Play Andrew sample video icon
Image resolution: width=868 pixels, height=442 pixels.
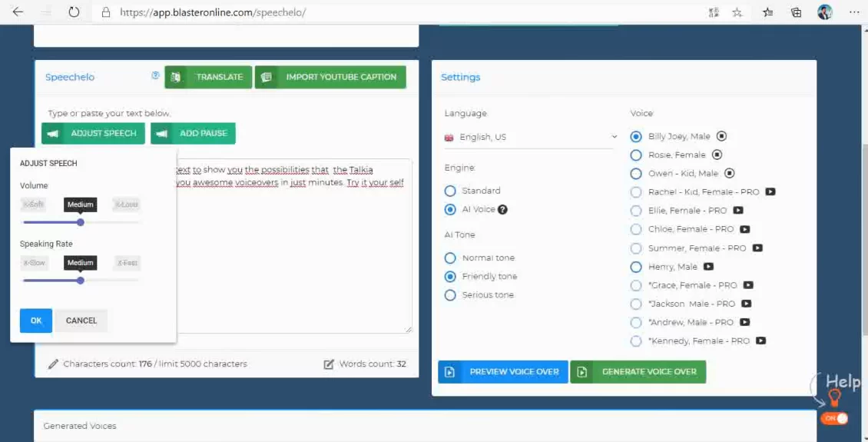[x=744, y=322]
